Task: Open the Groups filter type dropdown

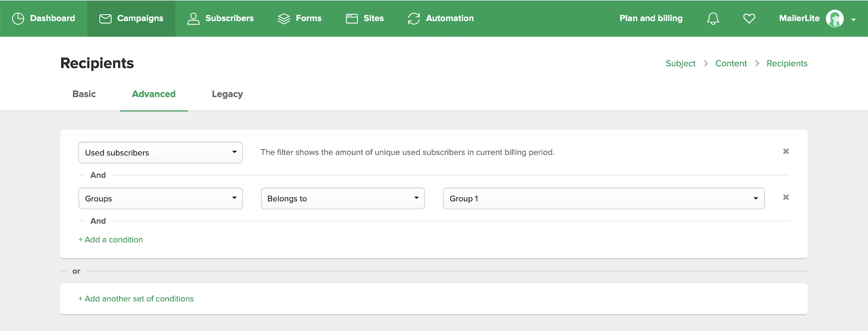Action: pyautogui.click(x=160, y=199)
